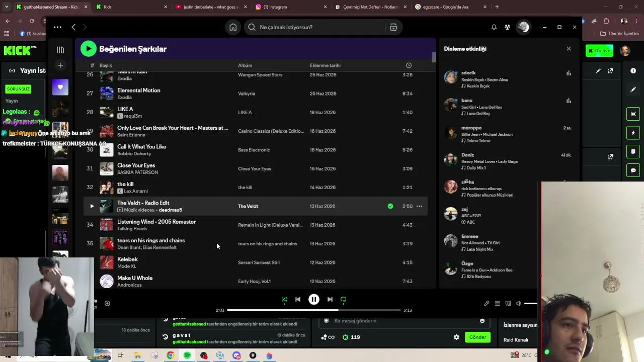Click the lightning bolt icon in Kick sidebar

(x=633, y=133)
